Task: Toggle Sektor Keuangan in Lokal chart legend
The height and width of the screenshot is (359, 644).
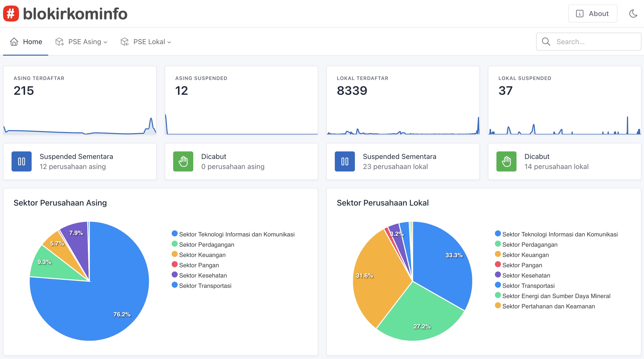Action: [x=525, y=255]
